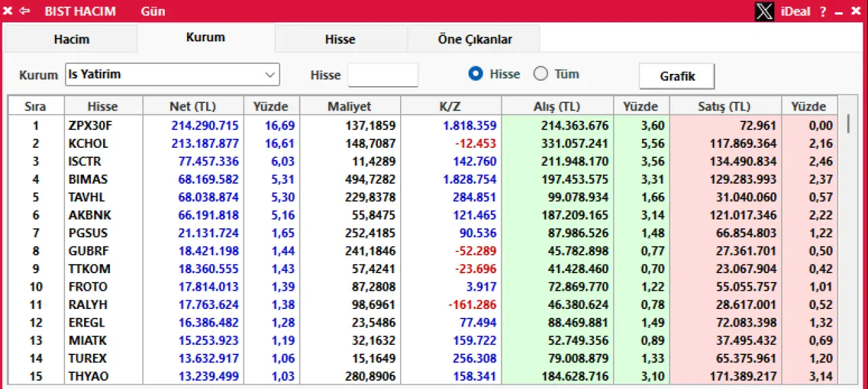Click net value 66.191.818

pos(208,216)
